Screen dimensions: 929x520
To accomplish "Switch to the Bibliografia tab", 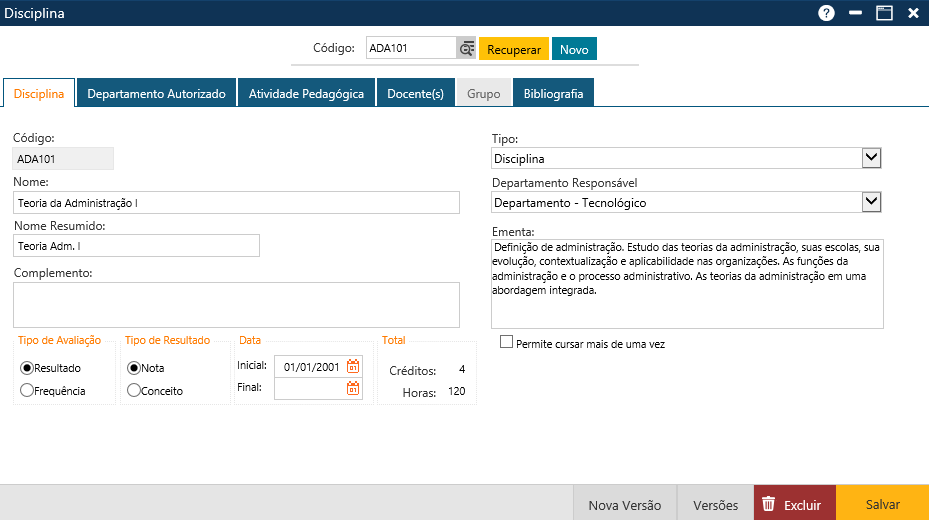I will pyautogui.click(x=553, y=93).
